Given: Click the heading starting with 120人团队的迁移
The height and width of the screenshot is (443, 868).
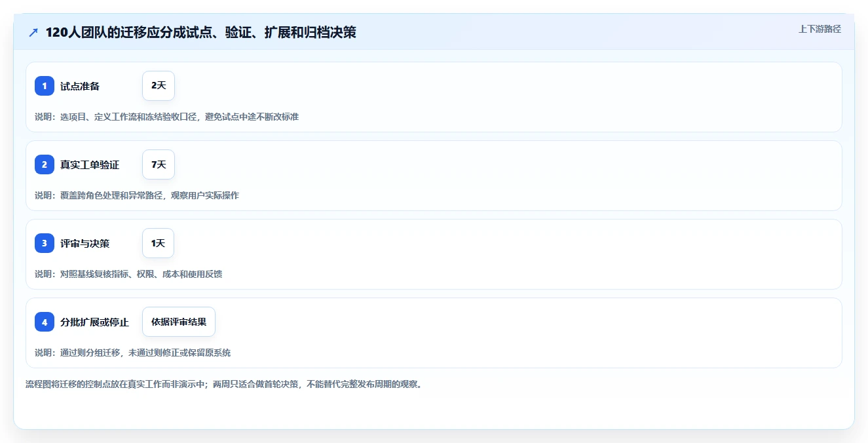Looking at the screenshot, I should pyautogui.click(x=200, y=32).
